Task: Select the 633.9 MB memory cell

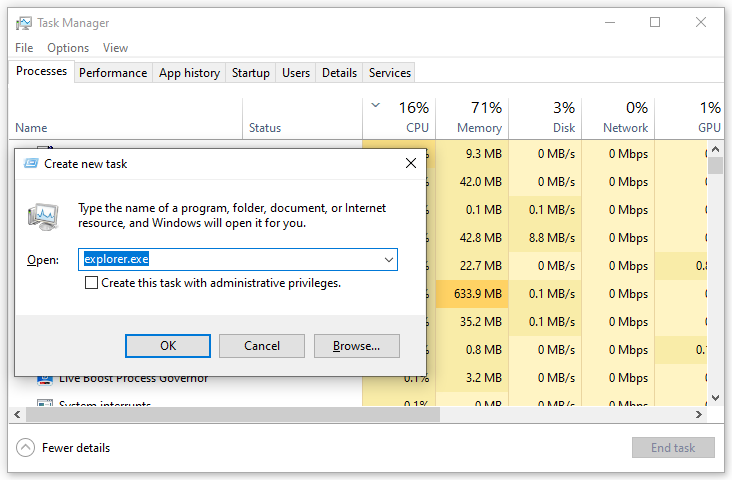Action: 472,294
